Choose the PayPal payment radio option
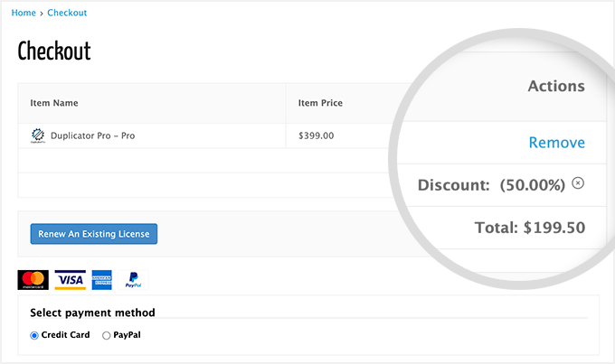This screenshot has height=364, width=615. pyautogui.click(x=107, y=335)
